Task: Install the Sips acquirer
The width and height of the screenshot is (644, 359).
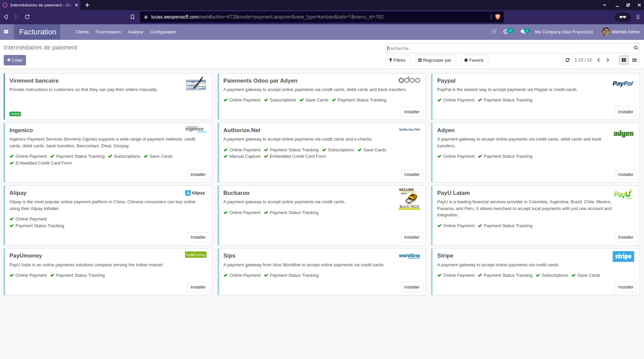Action: [x=412, y=287]
